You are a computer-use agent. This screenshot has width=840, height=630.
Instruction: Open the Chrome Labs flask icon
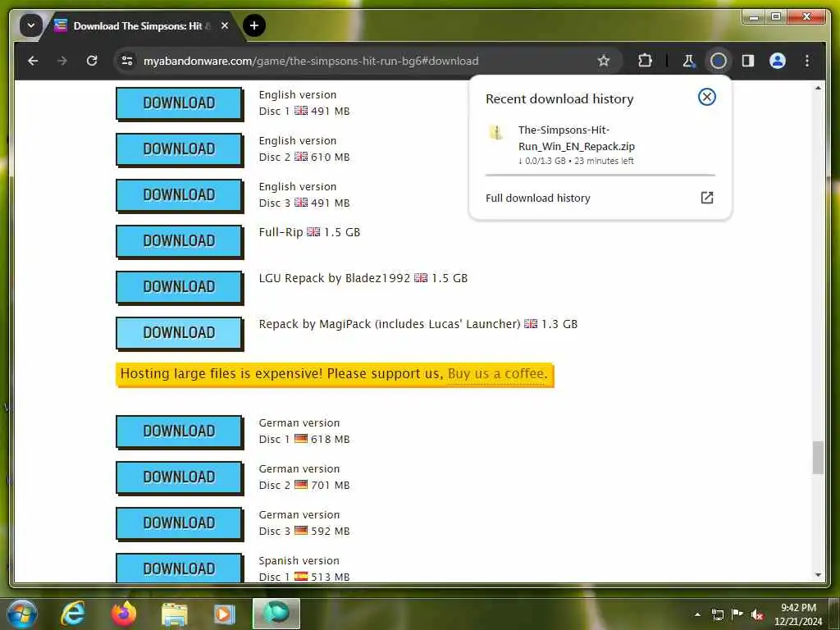[689, 61]
